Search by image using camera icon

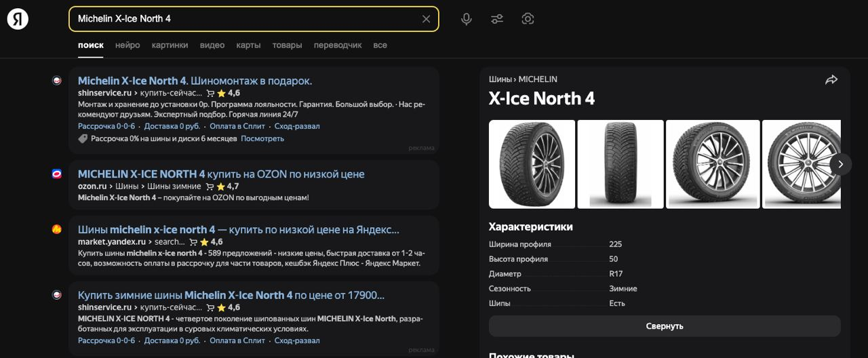(528, 19)
